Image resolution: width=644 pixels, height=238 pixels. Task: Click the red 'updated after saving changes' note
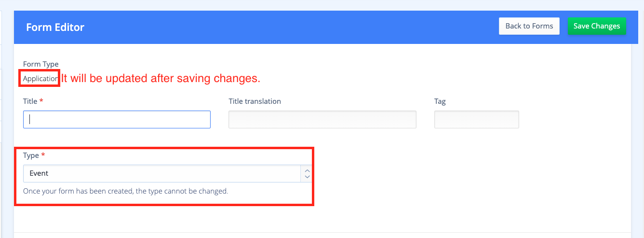point(161,78)
